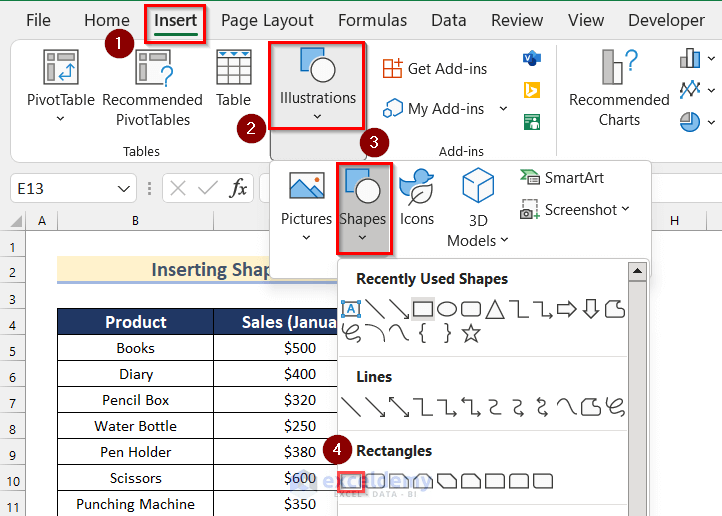Switch to the Formulas tab
This screenshot has height=516, width=722.
373,20
